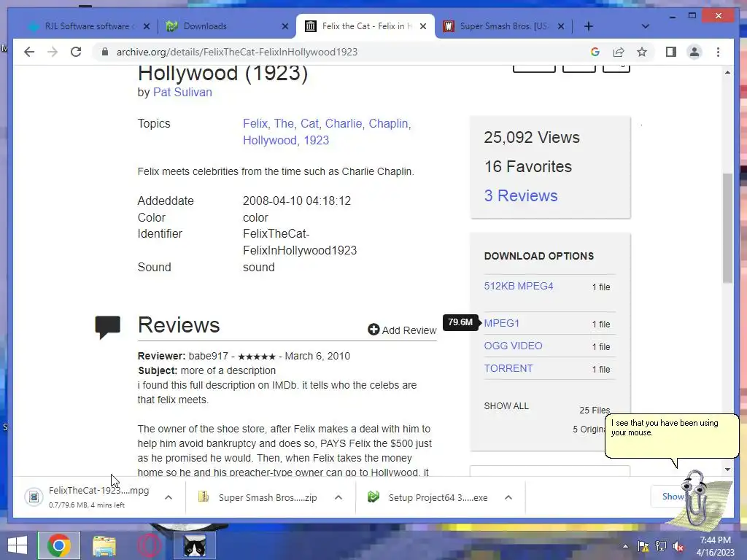The height and width of the screenshot is (560, 747).
Task: Reload the archive.org page
Action: tap(76, 52)
